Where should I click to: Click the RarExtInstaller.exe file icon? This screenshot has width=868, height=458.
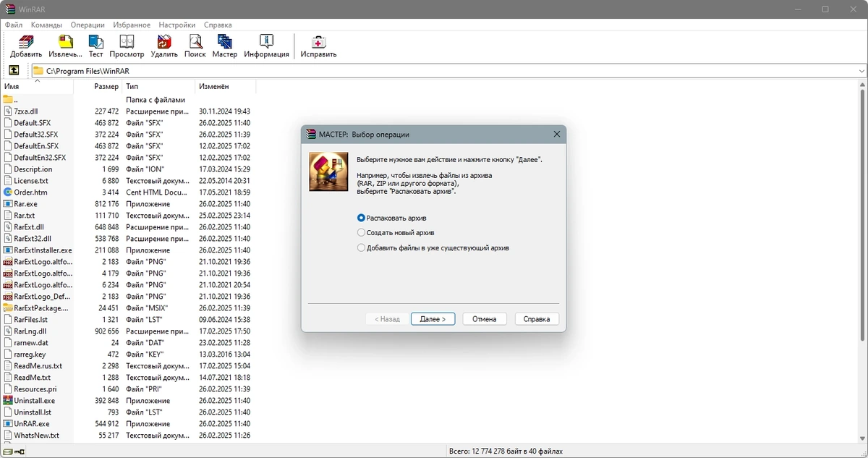[8, 250]
